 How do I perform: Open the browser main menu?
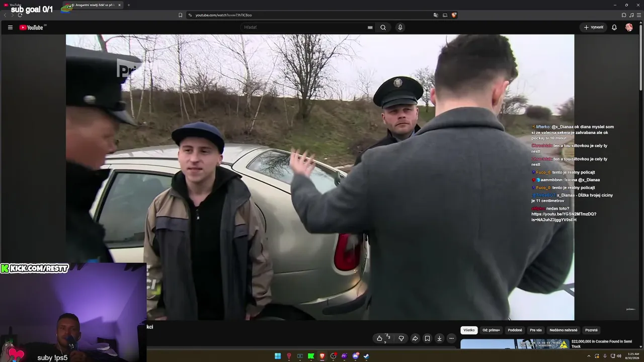tap(639, 15)
